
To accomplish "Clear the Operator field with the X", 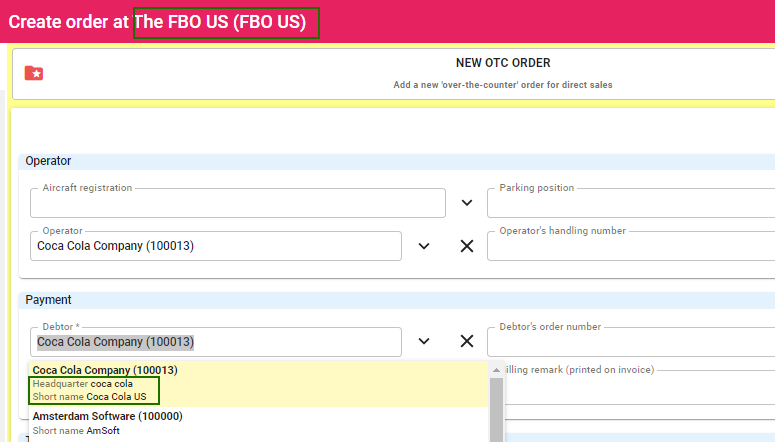I will point(467,246).
